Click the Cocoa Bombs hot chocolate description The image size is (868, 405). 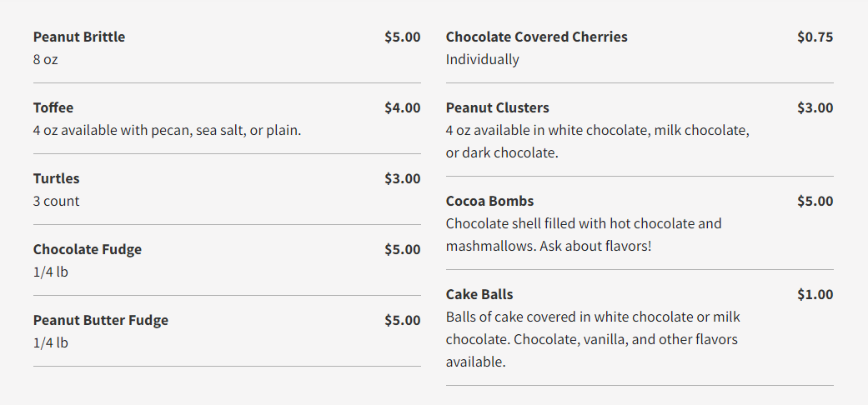click(583, 235)
